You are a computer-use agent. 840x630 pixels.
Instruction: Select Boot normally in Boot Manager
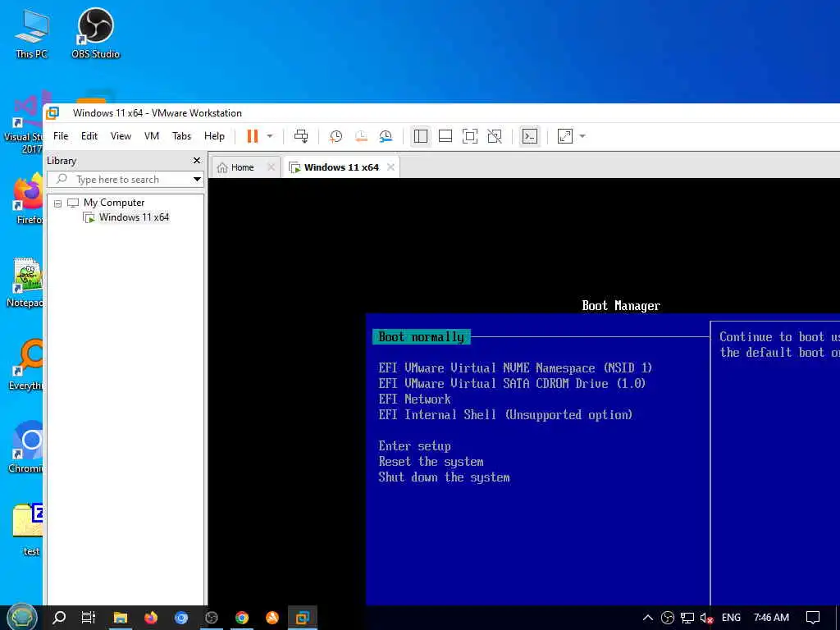[x=421, y=337]
